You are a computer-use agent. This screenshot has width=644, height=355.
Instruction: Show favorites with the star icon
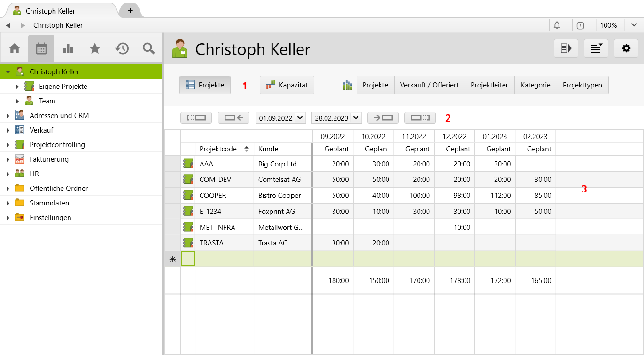click(x=95, y=48)
